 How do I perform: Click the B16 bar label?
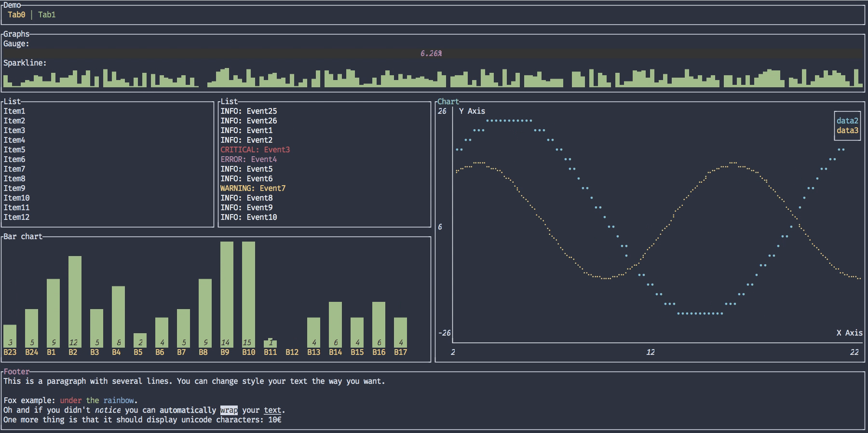point(379,352)
